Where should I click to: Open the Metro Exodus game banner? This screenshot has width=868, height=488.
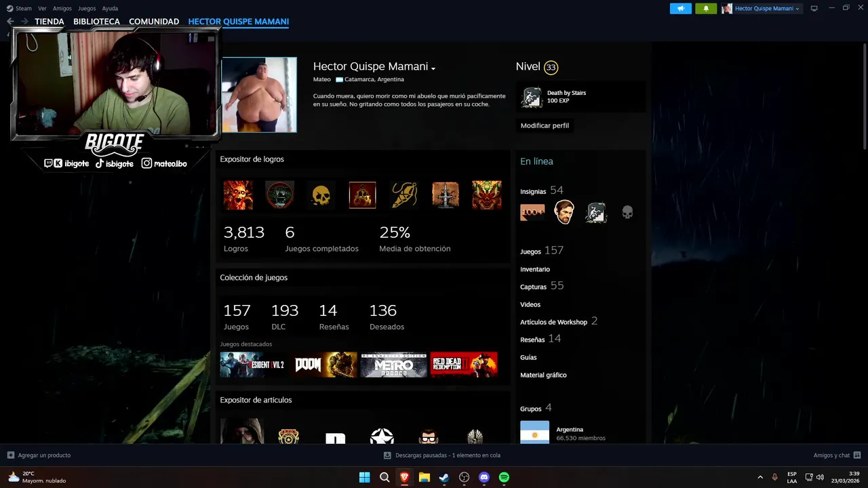394,365
